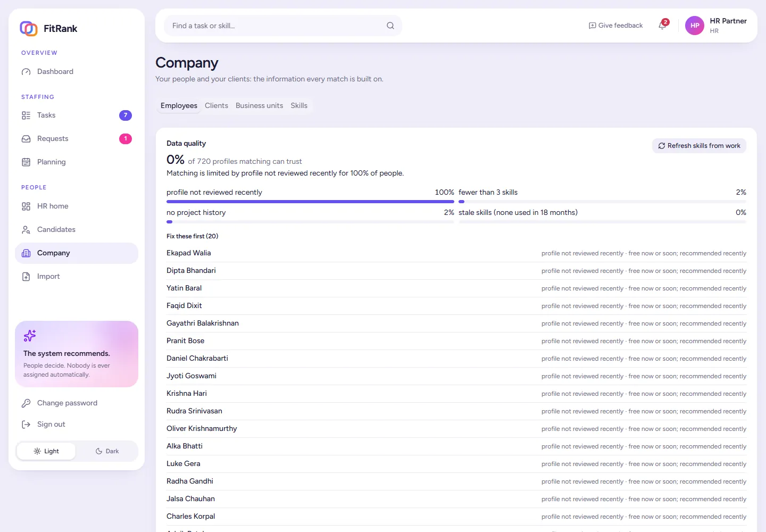Open Import in sidebar

tap(77, 277)
